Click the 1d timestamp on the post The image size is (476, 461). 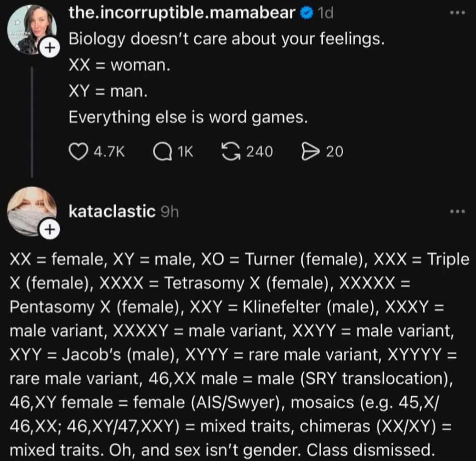coord(325,13)
